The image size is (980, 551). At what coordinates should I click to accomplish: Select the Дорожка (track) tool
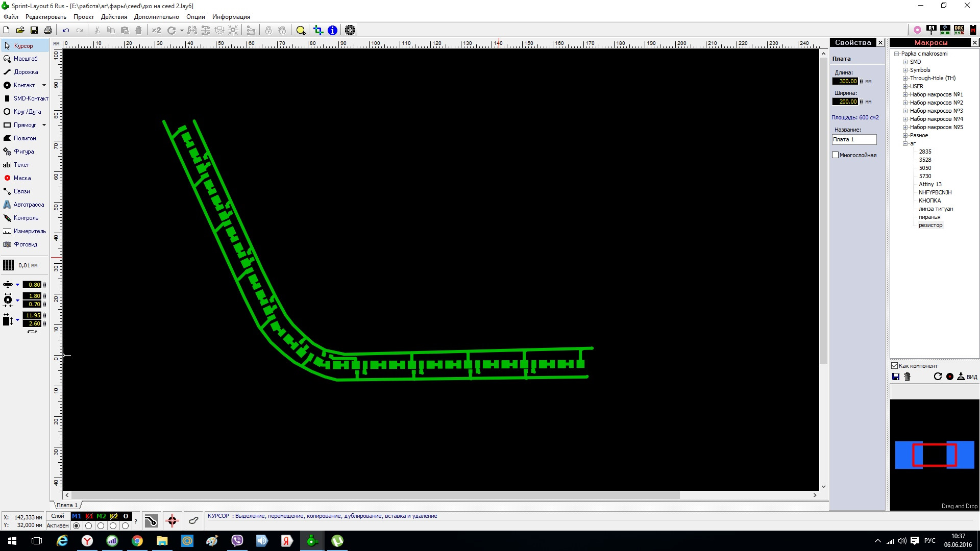tap(25, 72)
